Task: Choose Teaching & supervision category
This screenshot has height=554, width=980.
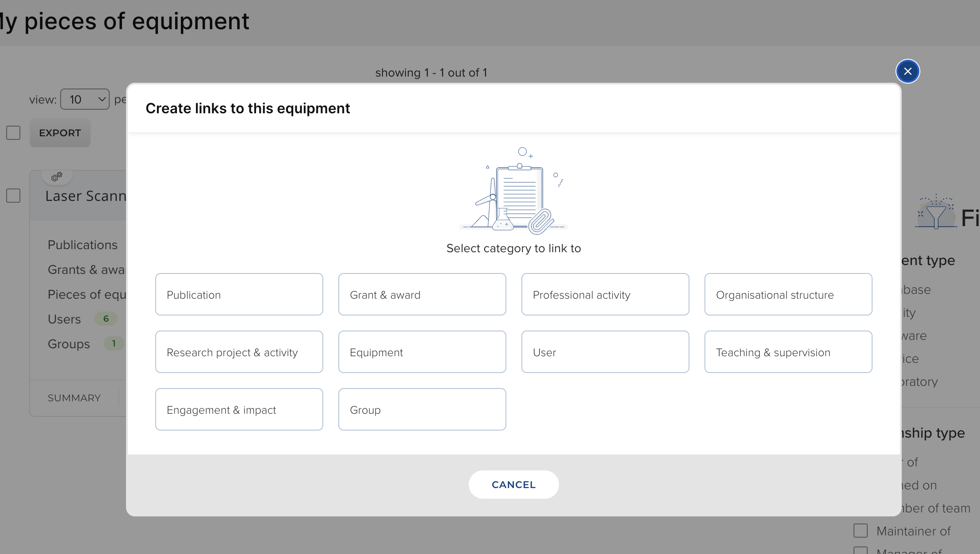Action: click(788, 352)
